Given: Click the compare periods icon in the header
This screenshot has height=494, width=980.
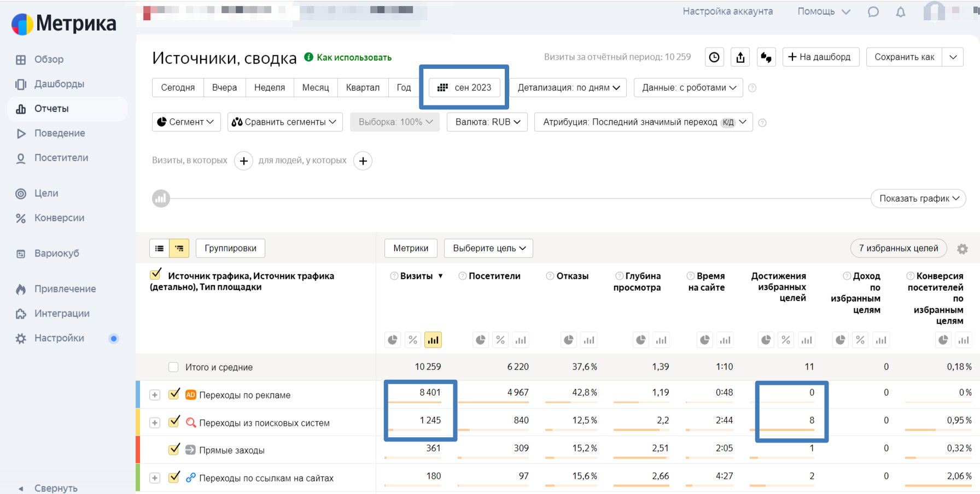Looking at the screenshot, I should tap(766, 57).
